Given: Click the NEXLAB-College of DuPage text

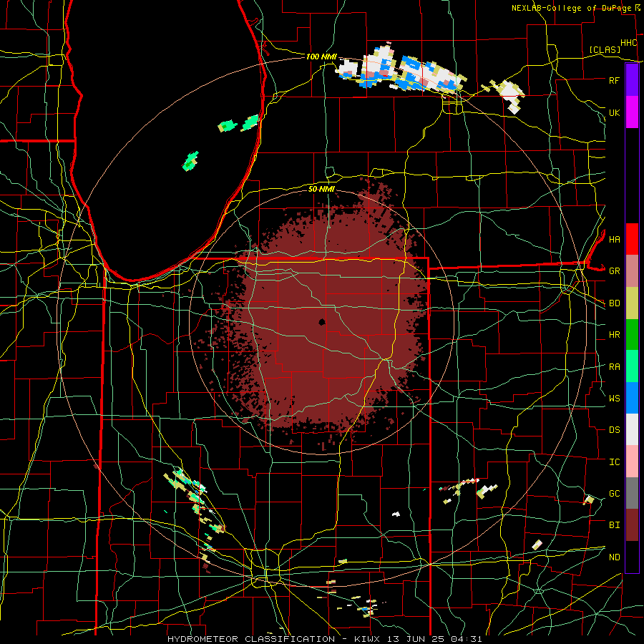Looking at the screenshot, I should (572, 8).
